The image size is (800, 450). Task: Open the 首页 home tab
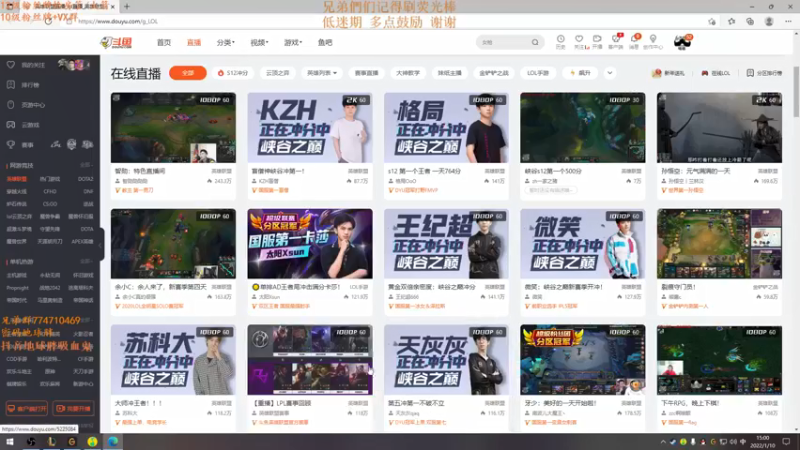[164, 42]
